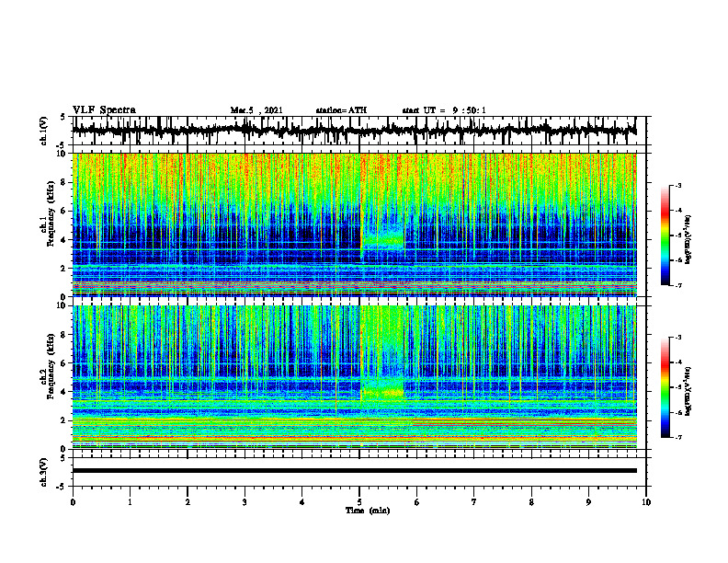The height and width of the screenshot is (563, 728).
Task: Click ch.1 color scale log(PSD) unit label
Action: [x=689, y=240]
